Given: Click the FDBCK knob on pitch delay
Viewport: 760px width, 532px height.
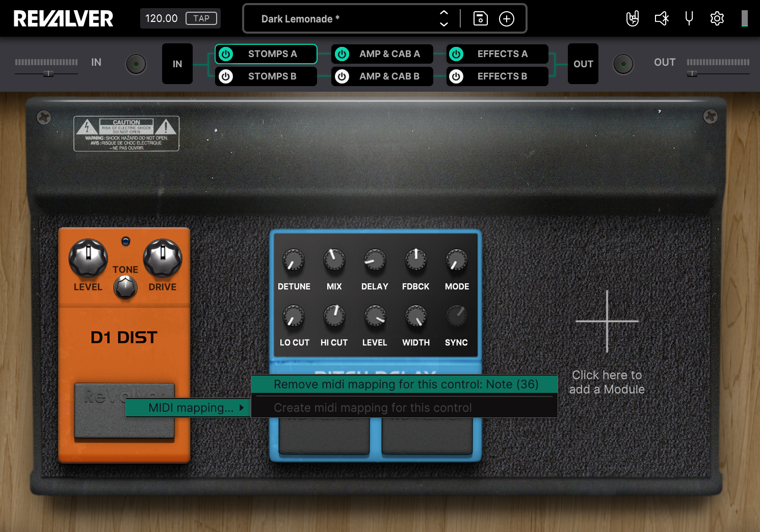Looking at the screenshot, I should tap(416, 260).
